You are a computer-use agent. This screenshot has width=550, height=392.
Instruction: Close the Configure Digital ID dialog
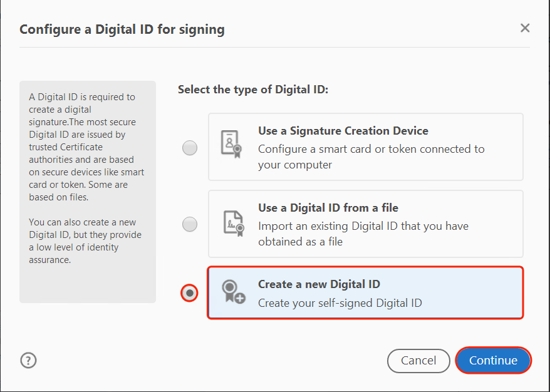[x=525, y=28]
